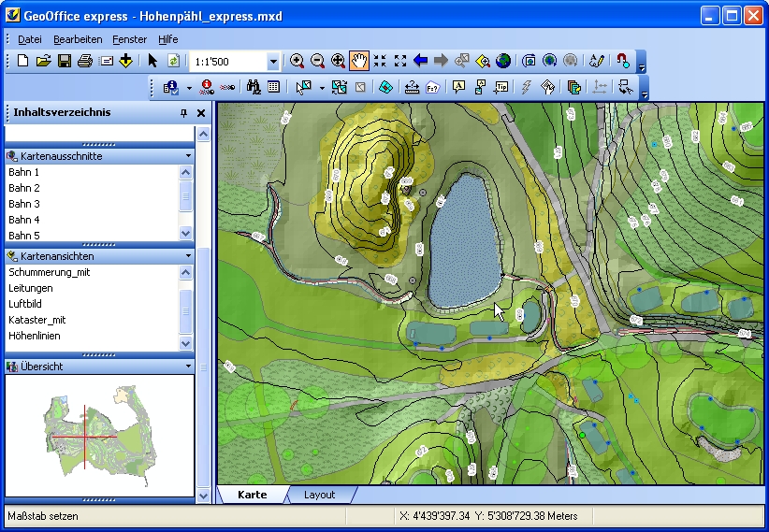769x532 pixels.
Task: Activate the Map Tip tool
Action: coord(501,87)
